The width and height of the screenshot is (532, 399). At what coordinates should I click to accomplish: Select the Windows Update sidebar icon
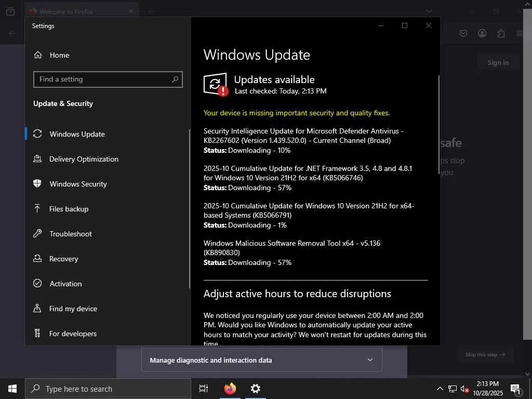click(37, 134)
